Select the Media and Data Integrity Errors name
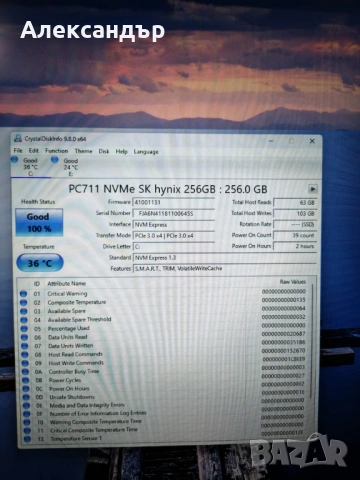 87,405
